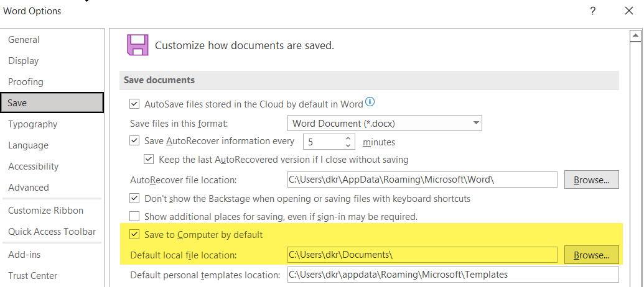Uncheck Save to Computer by default
The image size is (644, 287).
pyautogui.click(x=134, y=235)
